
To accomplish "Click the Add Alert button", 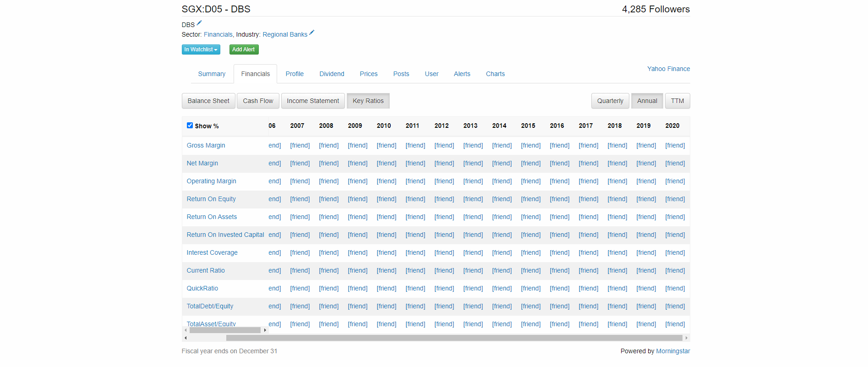I will point(244,49).
